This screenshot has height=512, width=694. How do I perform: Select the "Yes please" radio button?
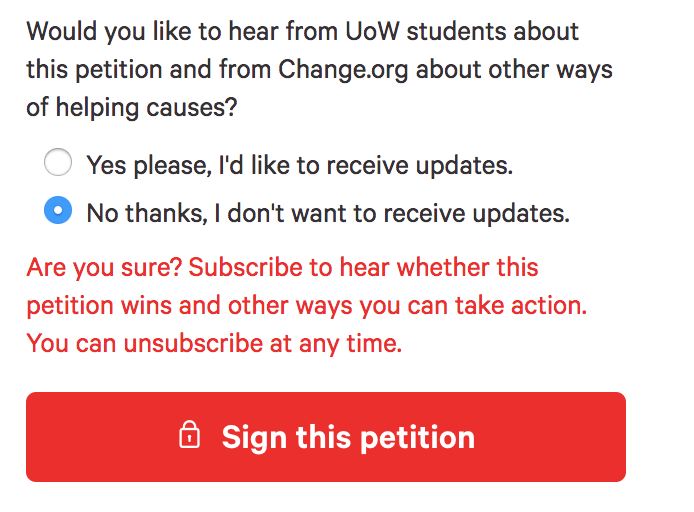click(x=59, y=163)
